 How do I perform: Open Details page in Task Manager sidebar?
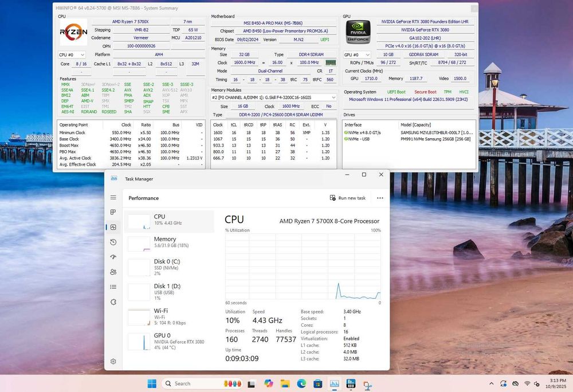pos(113,287)
